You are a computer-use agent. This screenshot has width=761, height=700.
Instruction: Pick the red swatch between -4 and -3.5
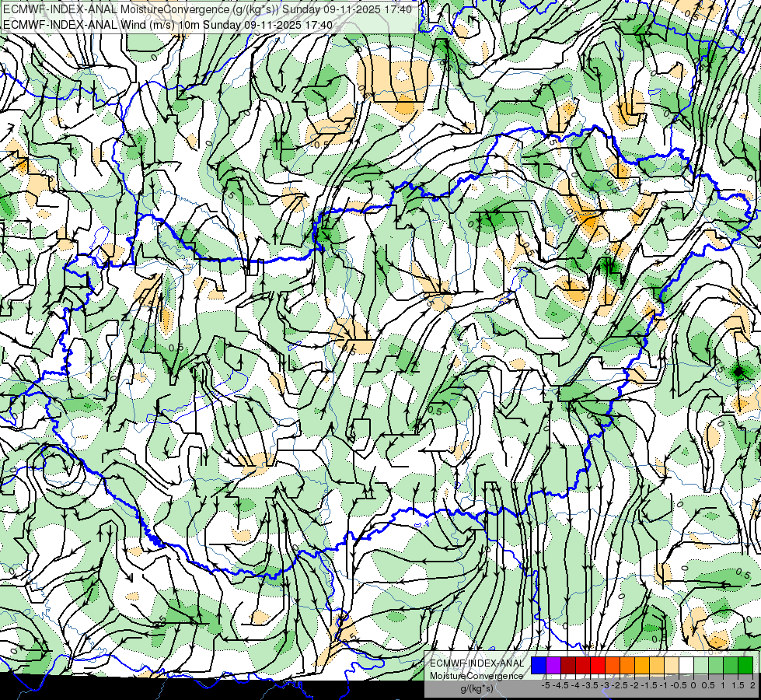[583, 665]
